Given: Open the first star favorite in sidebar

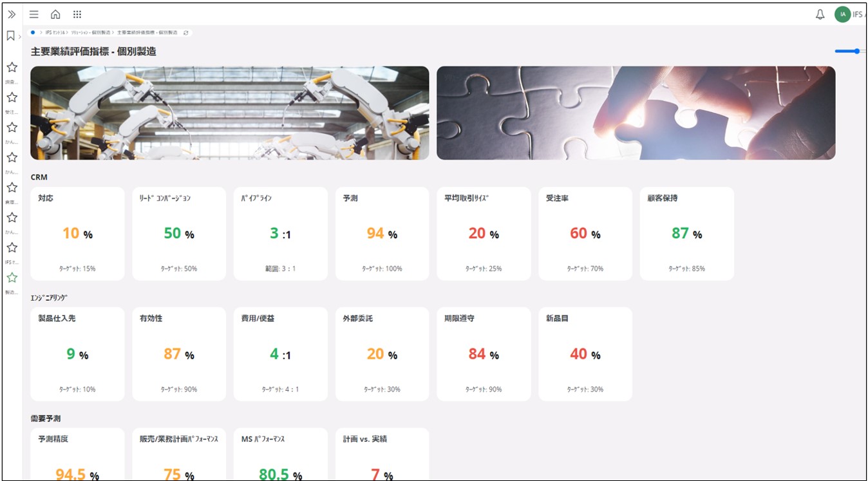Looking at the screenshot, I should coord(12,67).
